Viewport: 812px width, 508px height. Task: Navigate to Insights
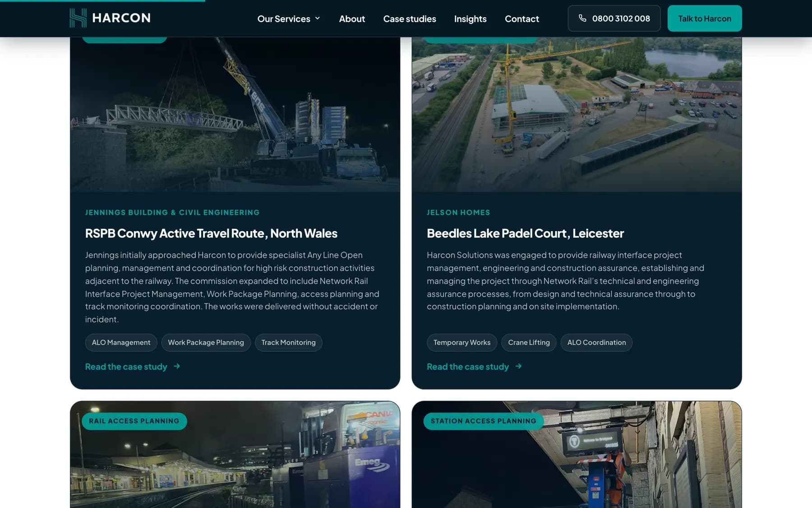(x=470, y=19)
